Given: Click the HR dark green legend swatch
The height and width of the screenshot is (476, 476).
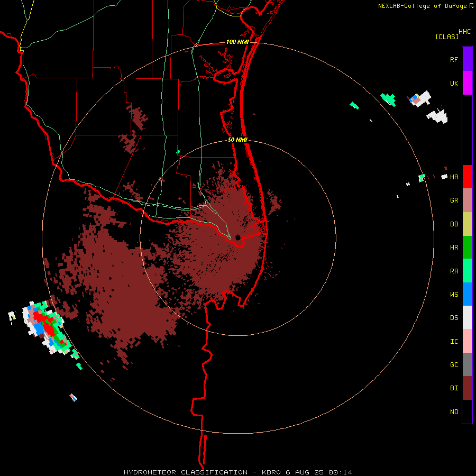Looking at the screenshot, I should click(x=467, y=247).
